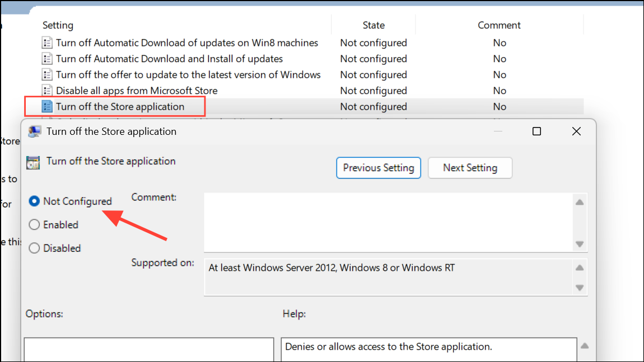
Task: Click inside the empty Options pane
Action: click(x=148, y=350)
